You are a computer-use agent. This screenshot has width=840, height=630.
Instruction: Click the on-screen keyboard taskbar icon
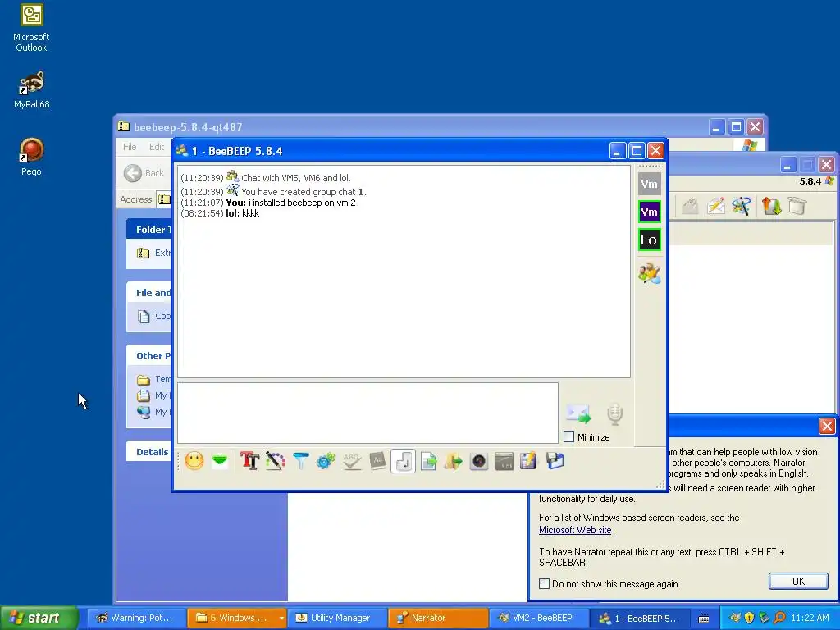pyautogui.click(x=704, y=619)
